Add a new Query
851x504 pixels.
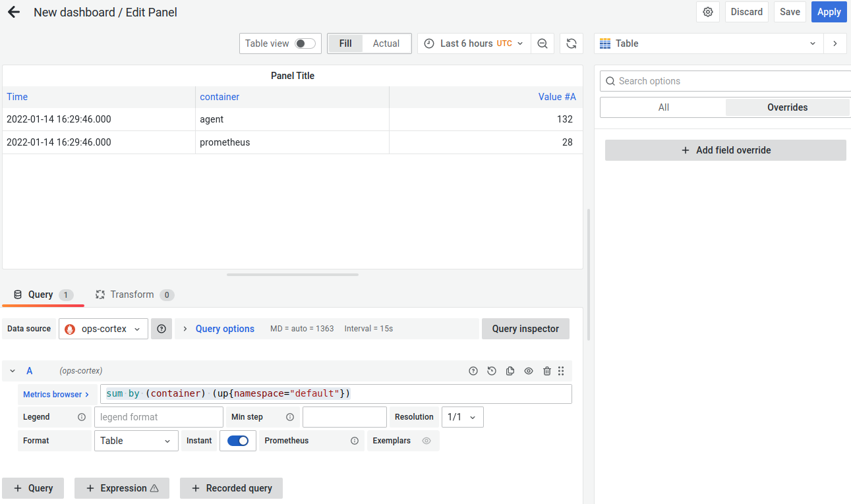click(33, 488)
